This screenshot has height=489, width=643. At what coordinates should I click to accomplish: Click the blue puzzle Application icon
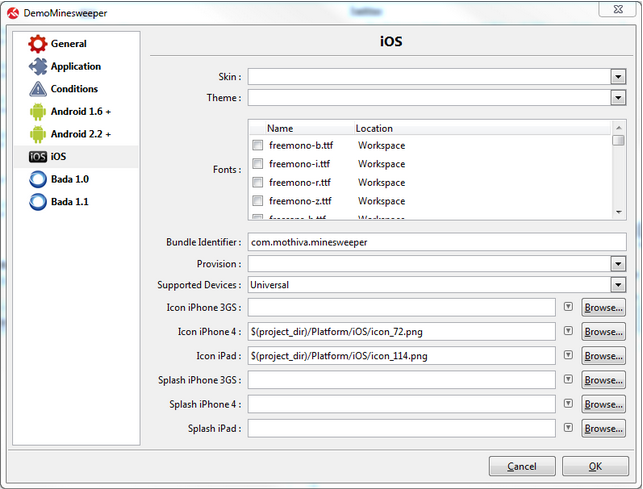(38, 66)
